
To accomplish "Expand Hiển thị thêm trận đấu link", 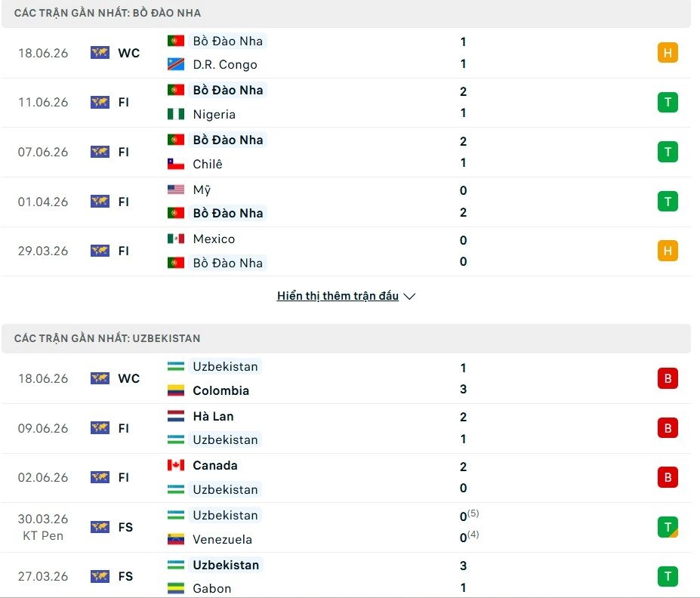I will [x=338, y=296].
